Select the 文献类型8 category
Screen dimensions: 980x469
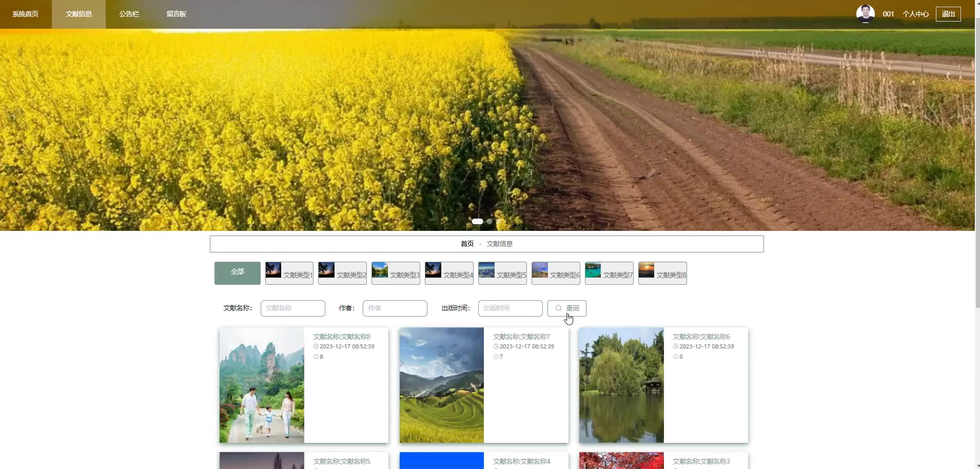662,273
